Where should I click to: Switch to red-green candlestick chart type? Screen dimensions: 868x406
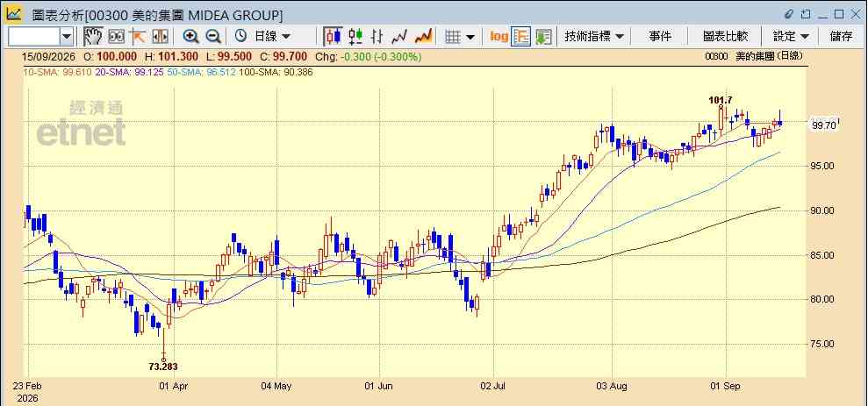click(x=355, y=37)
